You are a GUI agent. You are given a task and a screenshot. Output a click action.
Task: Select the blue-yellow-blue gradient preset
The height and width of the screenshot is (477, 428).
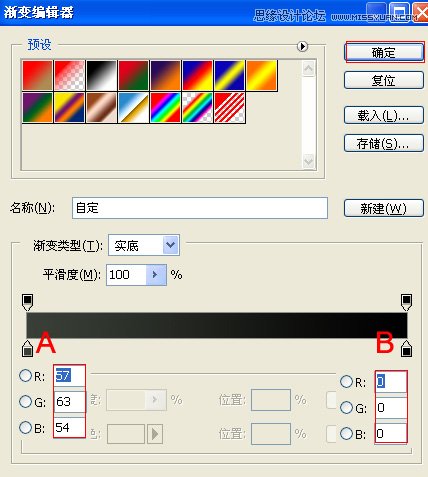pyautogui.click(x=230, y=75)
